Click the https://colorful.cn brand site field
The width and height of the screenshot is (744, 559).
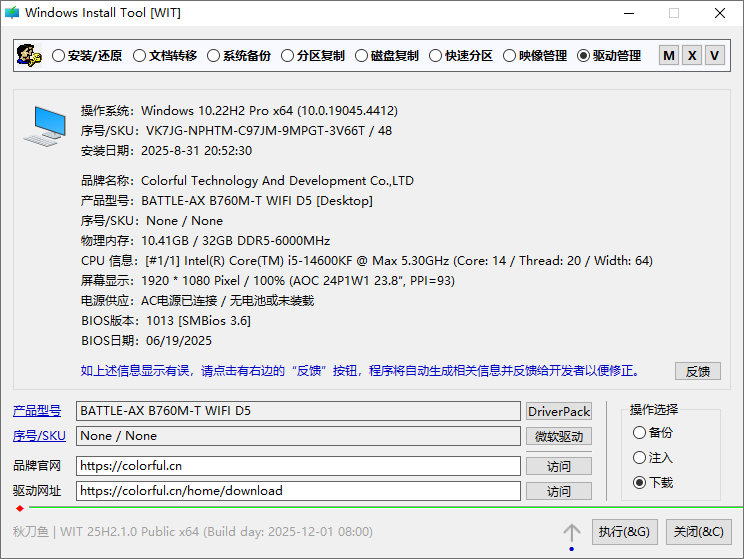298,466
